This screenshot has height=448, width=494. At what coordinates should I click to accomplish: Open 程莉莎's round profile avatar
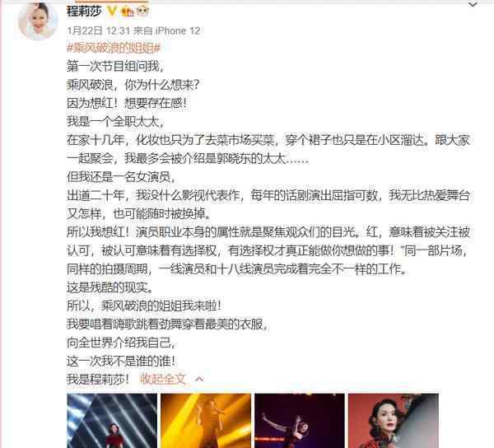tap(39, 20)
